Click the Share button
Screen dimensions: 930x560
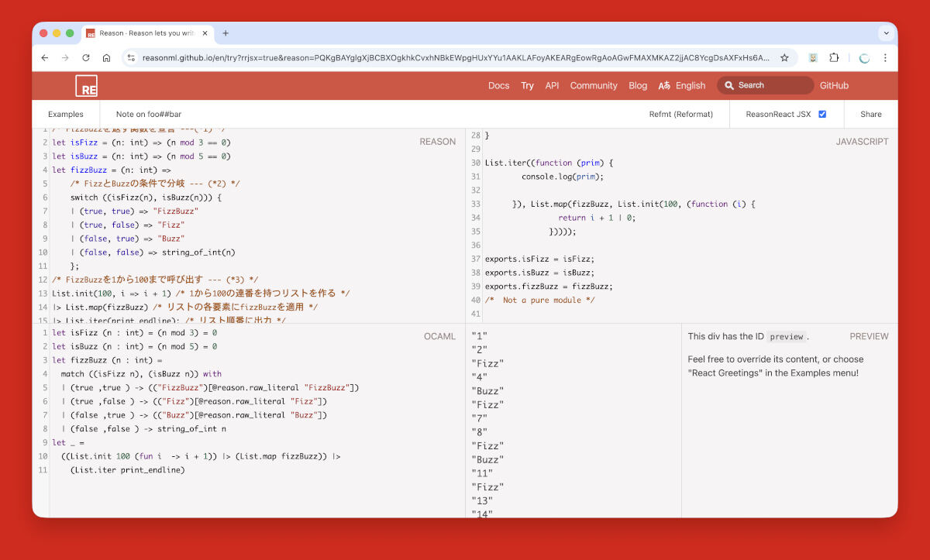870,114
